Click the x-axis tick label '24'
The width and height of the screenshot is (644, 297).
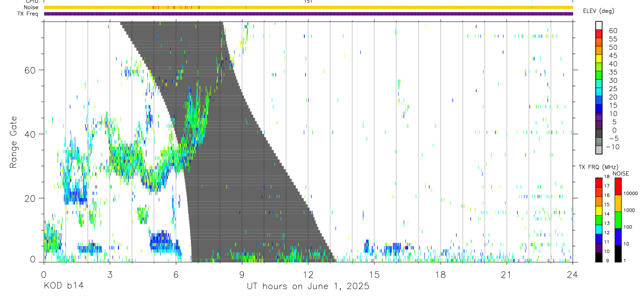pos(572,274)
